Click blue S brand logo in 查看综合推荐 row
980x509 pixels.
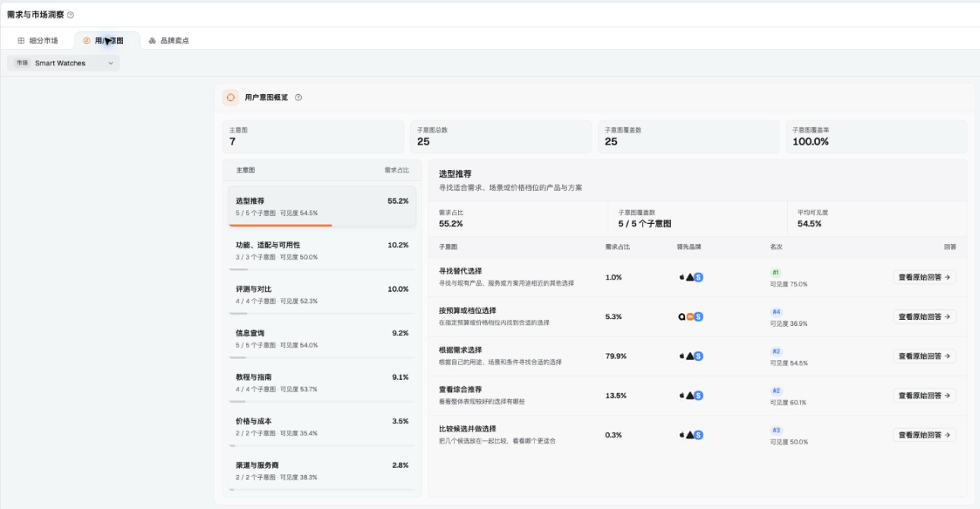(x=699, y=396)
